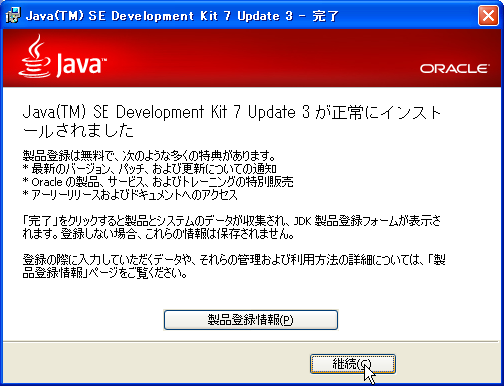
Task: Click the ORACLE logo in the banner
Action: coord(455,69)
